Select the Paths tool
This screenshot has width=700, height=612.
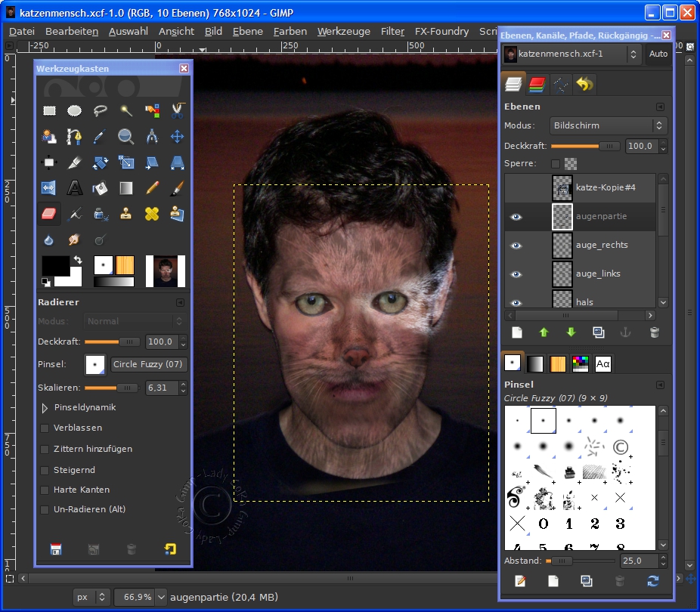coord(75,137)
